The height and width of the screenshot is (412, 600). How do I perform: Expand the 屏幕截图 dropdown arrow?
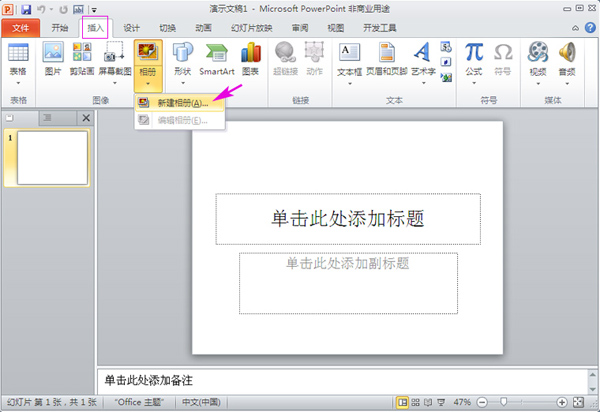pos(115,83)
